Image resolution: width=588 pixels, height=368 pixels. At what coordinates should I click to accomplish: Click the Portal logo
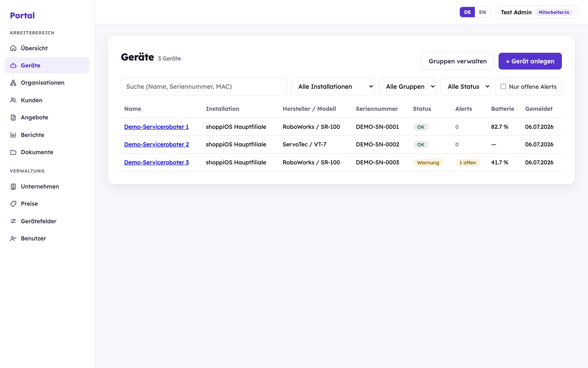coord(22,16)
